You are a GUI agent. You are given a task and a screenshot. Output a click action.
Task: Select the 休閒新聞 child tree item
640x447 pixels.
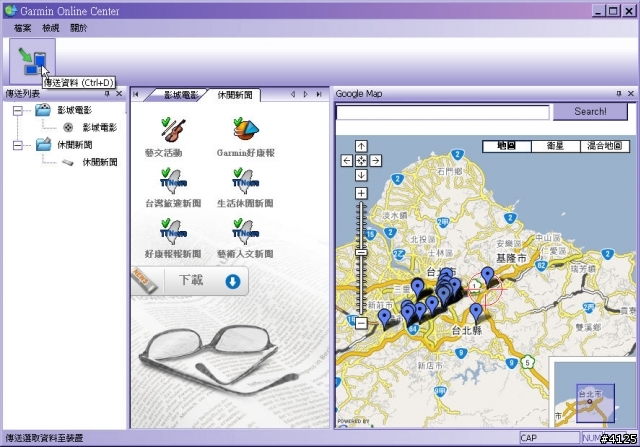click(90, 162)
